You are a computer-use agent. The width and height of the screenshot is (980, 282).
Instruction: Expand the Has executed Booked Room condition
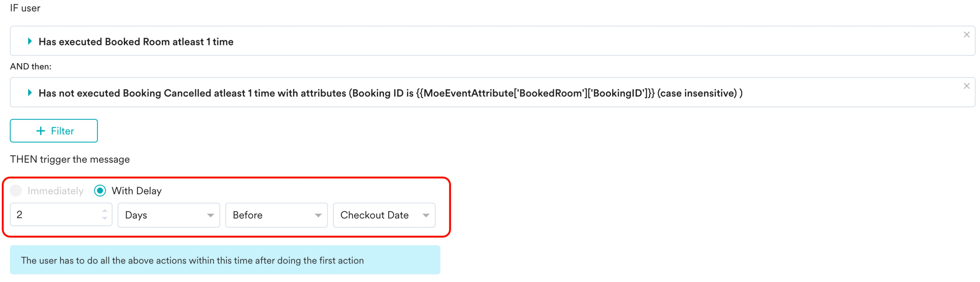click(30, 41)
